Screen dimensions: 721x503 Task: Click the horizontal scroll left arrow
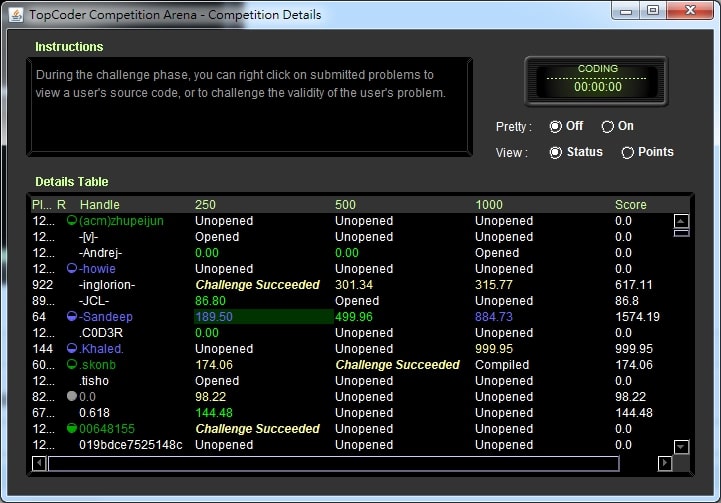coord(39,463)
